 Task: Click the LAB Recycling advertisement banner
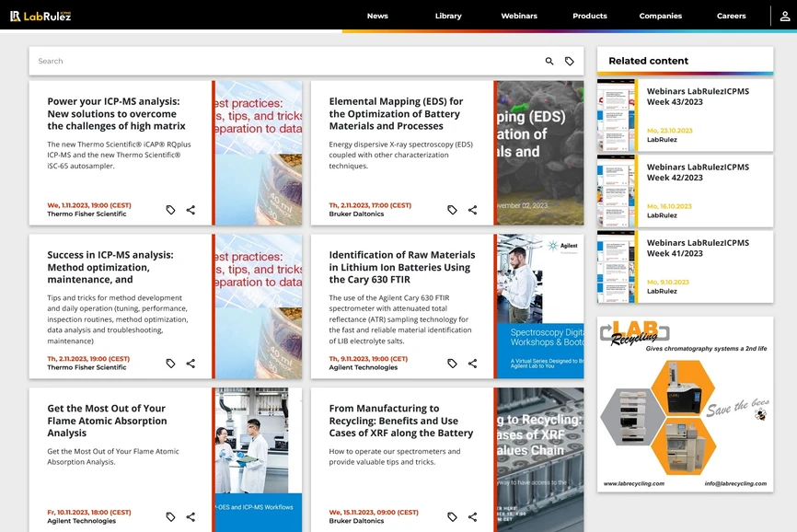click(685, 404)
